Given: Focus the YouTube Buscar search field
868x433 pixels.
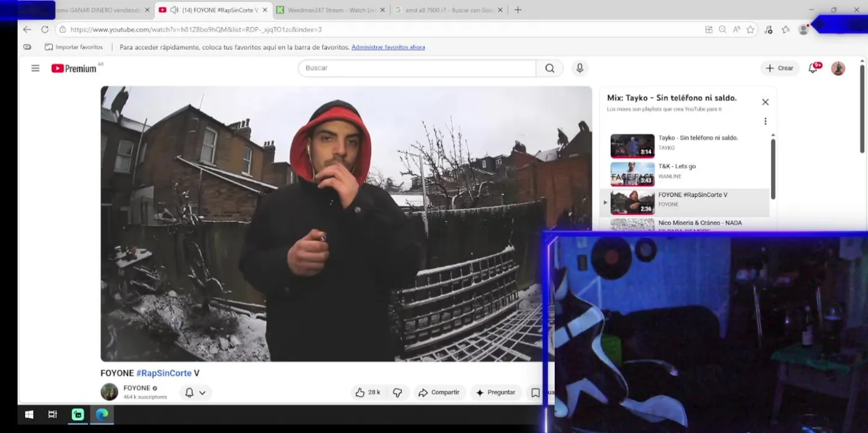Looking at the screenshot, I should (417, 69).
